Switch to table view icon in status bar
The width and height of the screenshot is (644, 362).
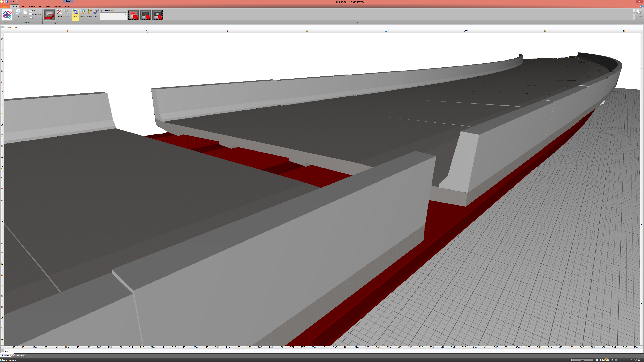pos(600,360)
